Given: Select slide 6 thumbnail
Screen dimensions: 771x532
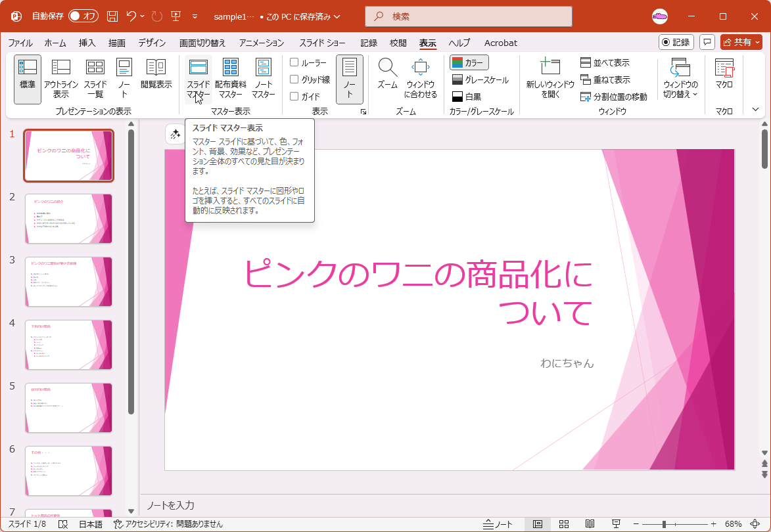Looking at the screenshot, I should click(x=68, y=471).
